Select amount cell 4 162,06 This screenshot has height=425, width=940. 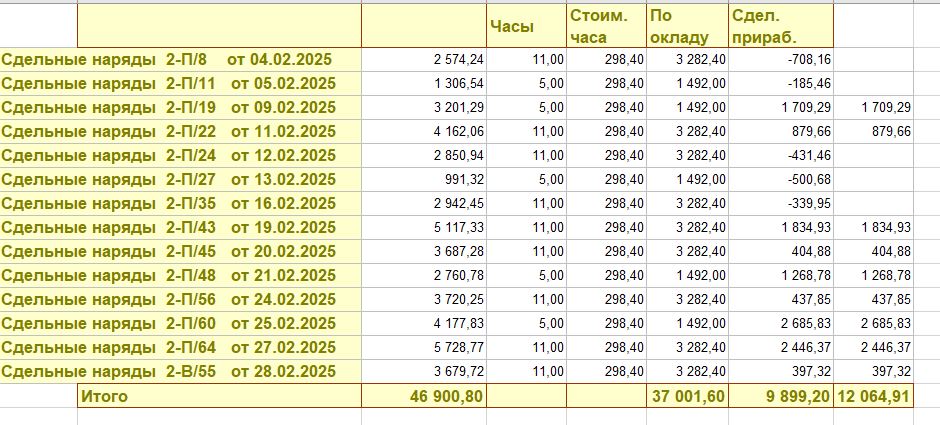tap(424, 132)
